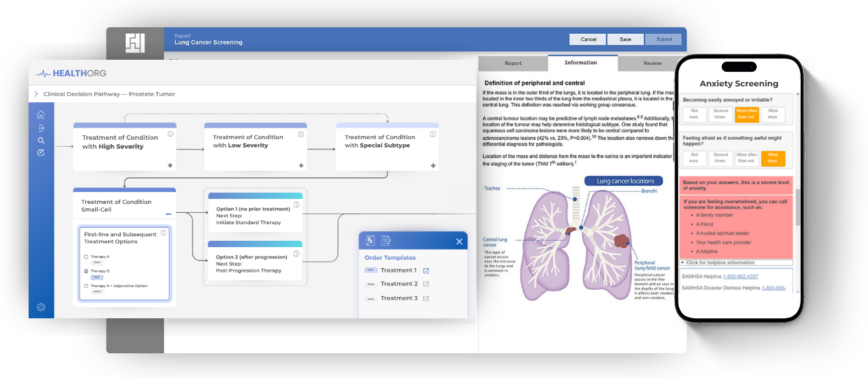Show info for Low Severity treatment card
Screen dimensions: 868x385
[301, 134]
